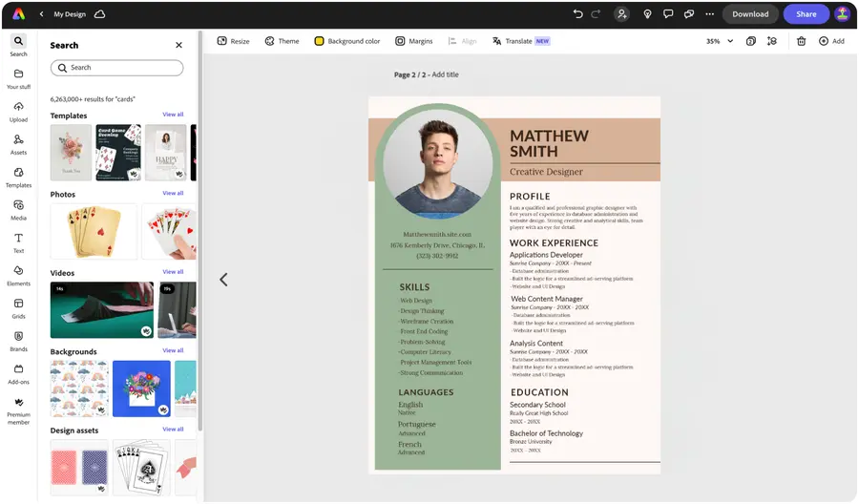Select the golden aces playing cards photo

94,231
